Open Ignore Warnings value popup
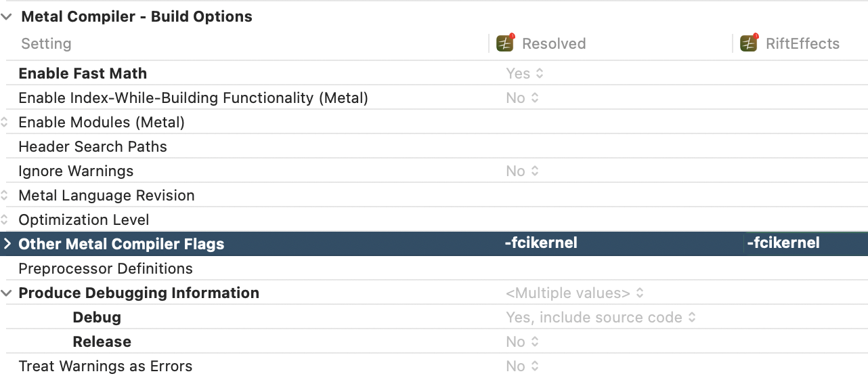The width and height of the screenshot is (868, 378). 522,171
